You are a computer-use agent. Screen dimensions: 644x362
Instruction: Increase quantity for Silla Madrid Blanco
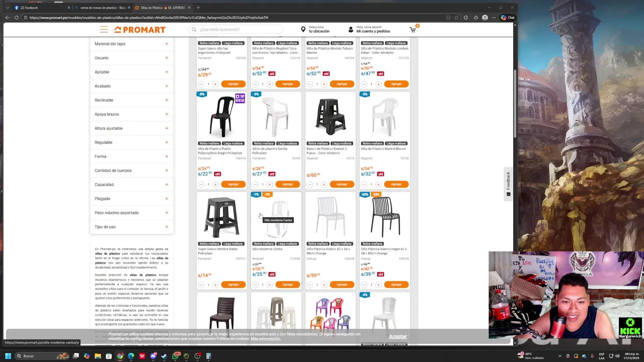tap(378, 184)
